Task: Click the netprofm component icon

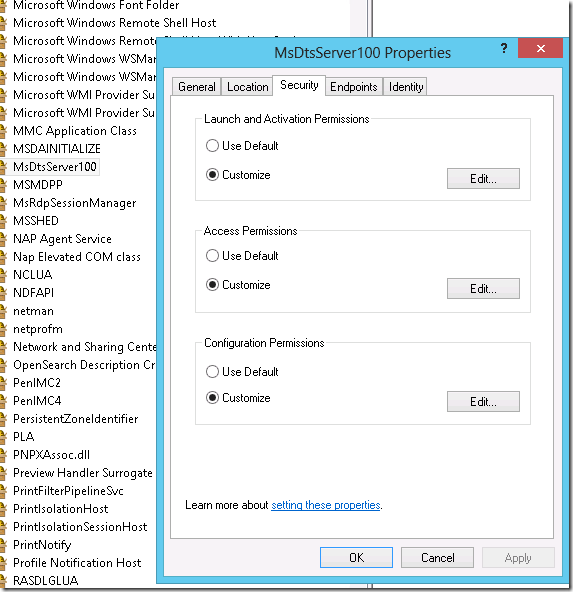Action: [x=3, y=329]
